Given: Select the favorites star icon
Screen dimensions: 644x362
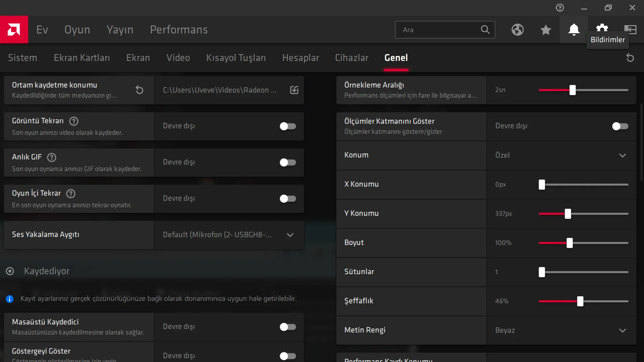Looking at the screenshot, I should (546, 29).
